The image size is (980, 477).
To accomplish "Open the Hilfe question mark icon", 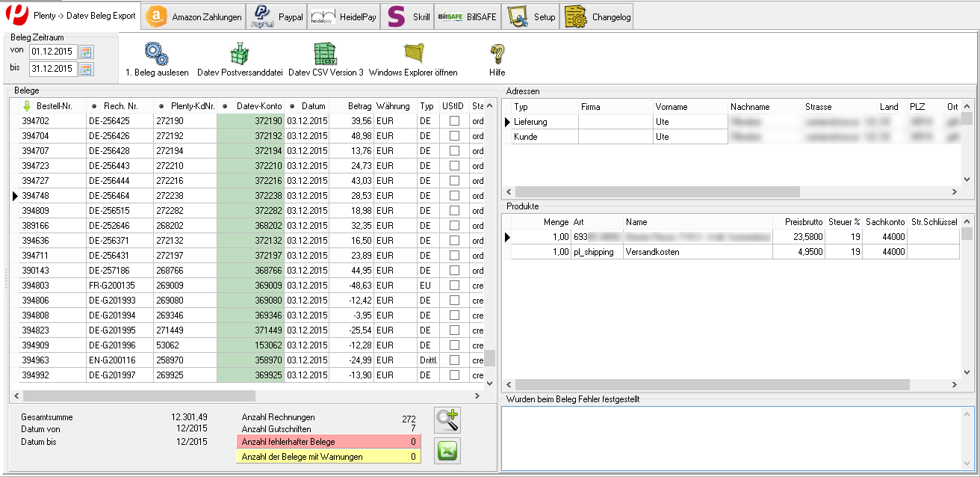I will pyautogui.click(x=497, y=53).
